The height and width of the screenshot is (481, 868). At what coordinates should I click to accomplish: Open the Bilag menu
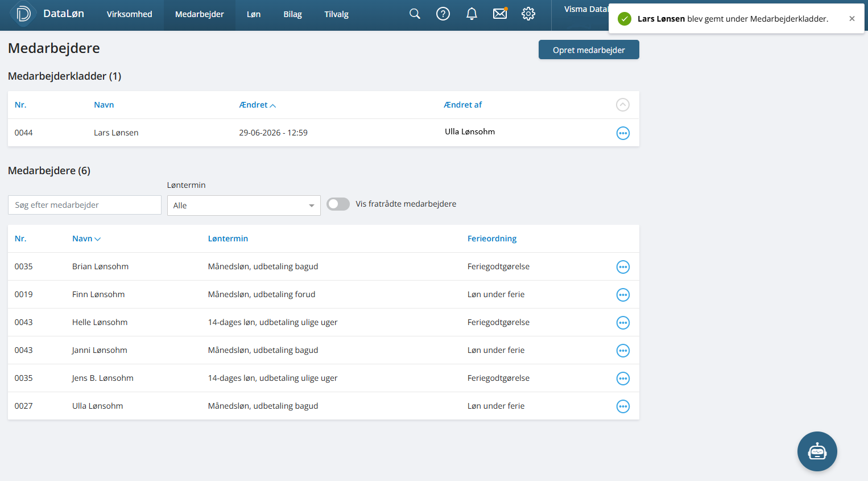pos(293,14)
